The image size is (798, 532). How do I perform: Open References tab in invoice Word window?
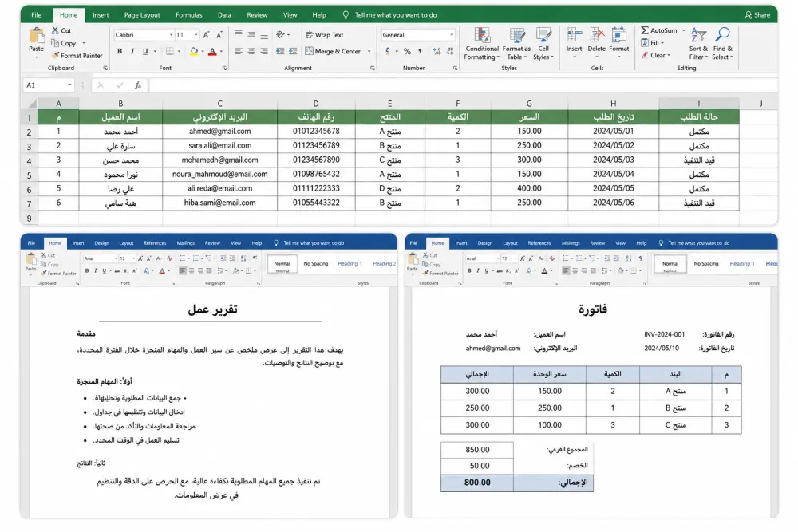coord(539,243)
